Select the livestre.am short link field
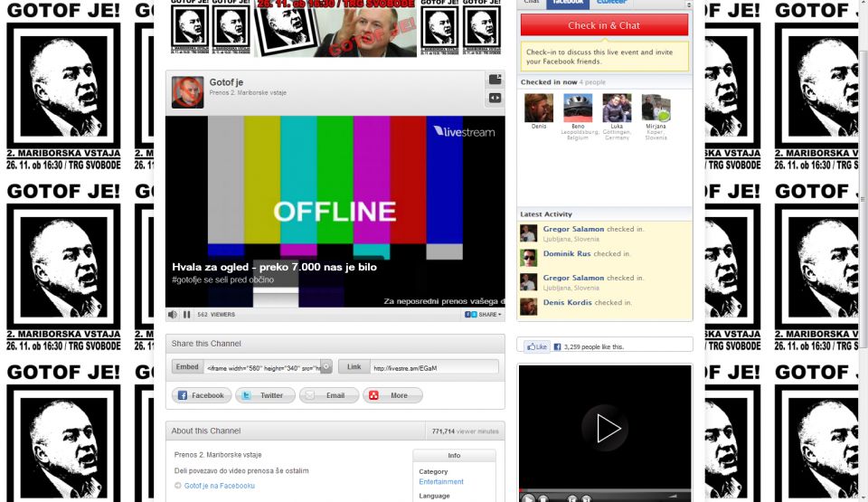 click(435, 367)
